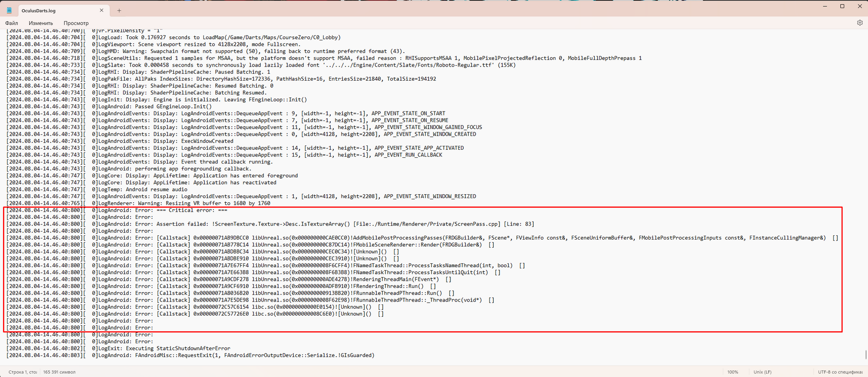This screenshot has height=377, width=868.
Task: Click the 'Android resume audio' log line
Action: [x=97, y=190]
